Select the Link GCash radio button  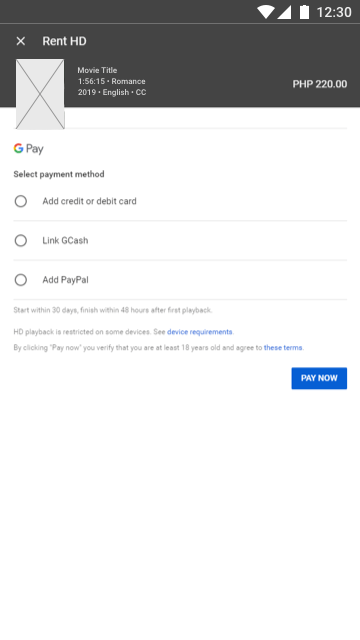coord(21,240)
